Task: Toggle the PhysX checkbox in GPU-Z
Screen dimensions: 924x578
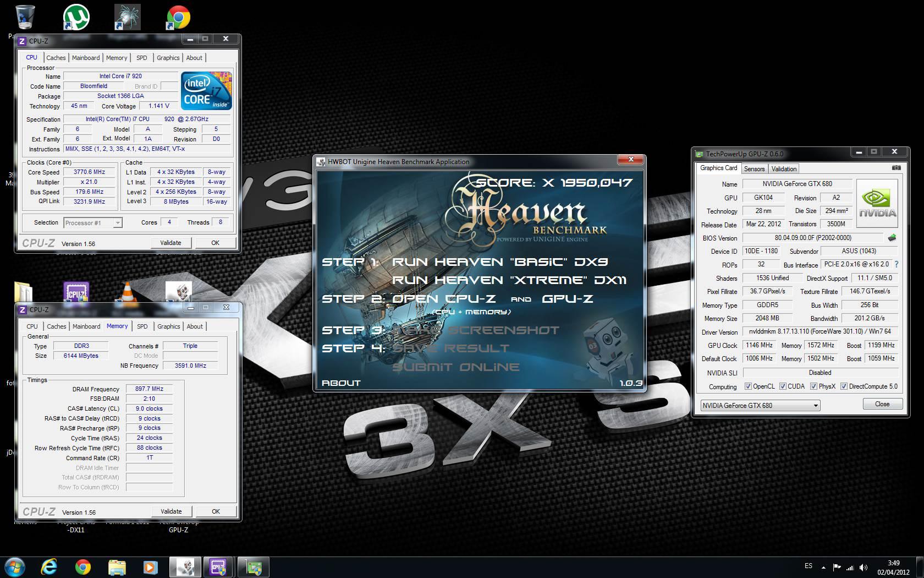Action: (813, 386)
